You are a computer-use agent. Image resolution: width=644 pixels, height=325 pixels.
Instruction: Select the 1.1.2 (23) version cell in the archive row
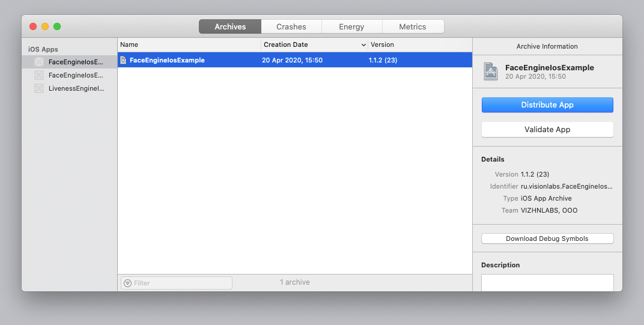383,60
